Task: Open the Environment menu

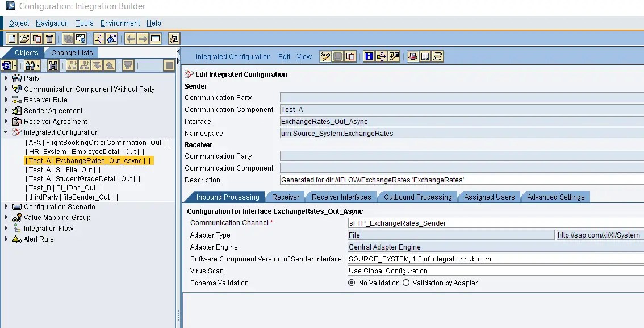Action: (120, 23)
